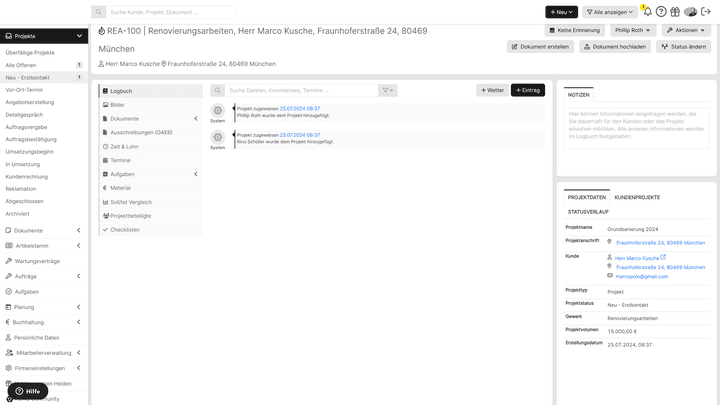Open the Phillip Roth assignee dropdown
The width and height of the screenshot is (720, 405).
click(633, 30)
